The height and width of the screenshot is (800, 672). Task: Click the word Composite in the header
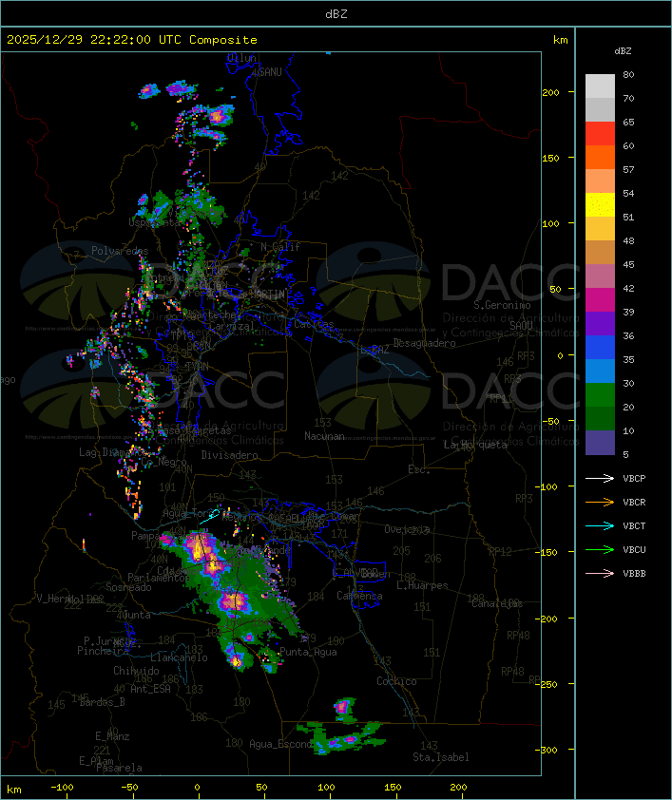223,40
